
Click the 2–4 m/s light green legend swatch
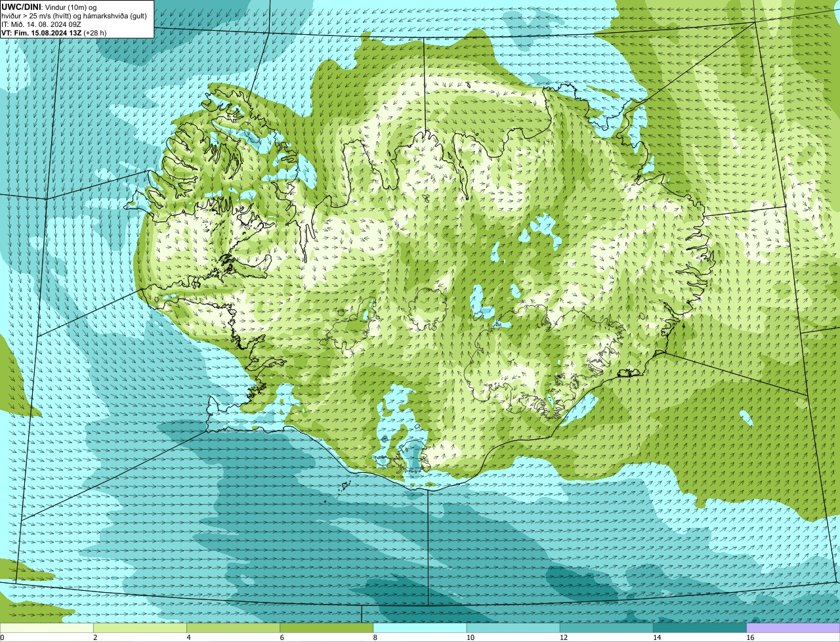(x=140, y=628)
